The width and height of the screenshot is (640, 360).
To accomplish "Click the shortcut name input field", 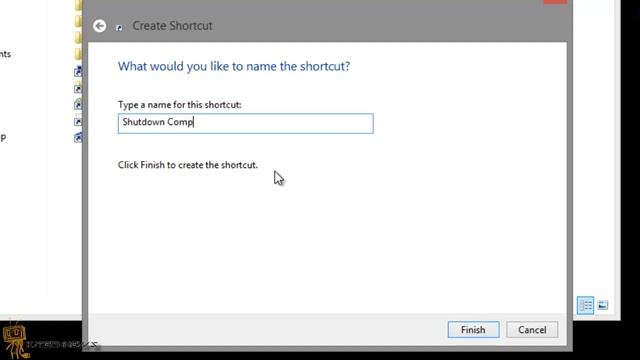I will [x=246, y=123].
